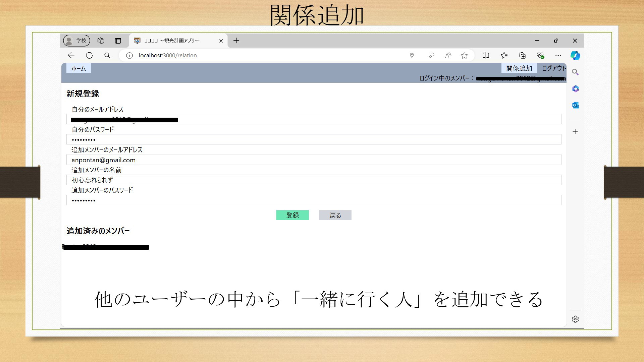
Task: Click the star icon to favorite page
Action: pos(464,55)
